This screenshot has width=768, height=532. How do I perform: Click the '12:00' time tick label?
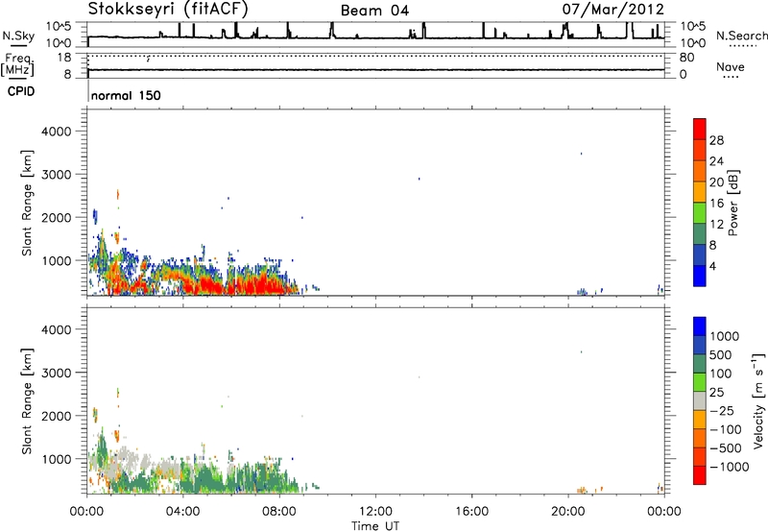(375, 512)
